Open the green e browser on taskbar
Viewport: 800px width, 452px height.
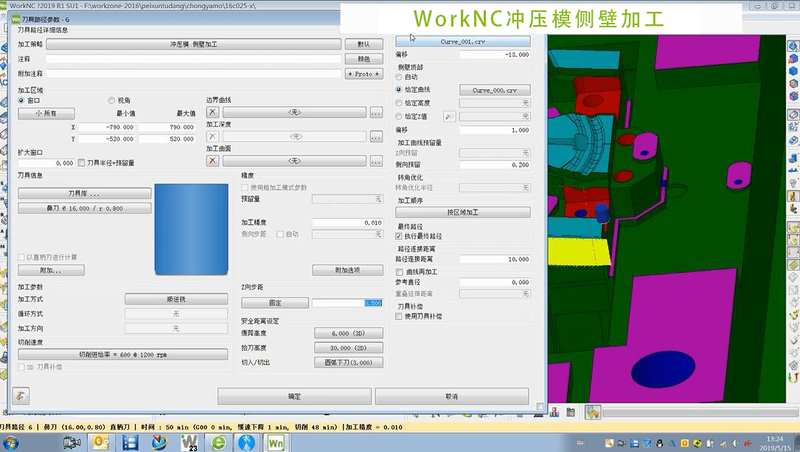tap(218, 442)
